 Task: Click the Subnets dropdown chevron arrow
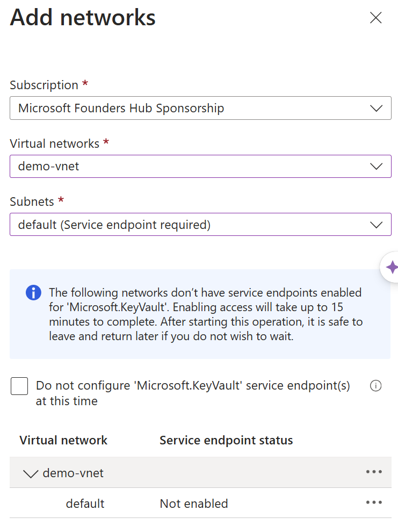tap(377, 225)
